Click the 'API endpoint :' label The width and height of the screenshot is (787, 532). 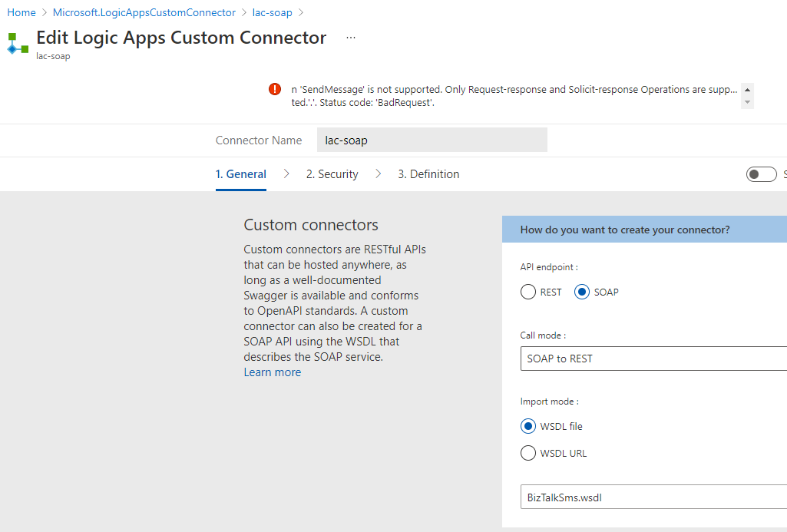[x=549, y=267]
